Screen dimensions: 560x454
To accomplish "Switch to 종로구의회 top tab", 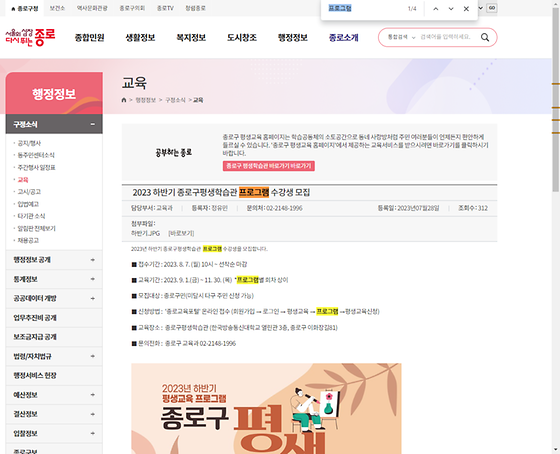I will (132, 8).
